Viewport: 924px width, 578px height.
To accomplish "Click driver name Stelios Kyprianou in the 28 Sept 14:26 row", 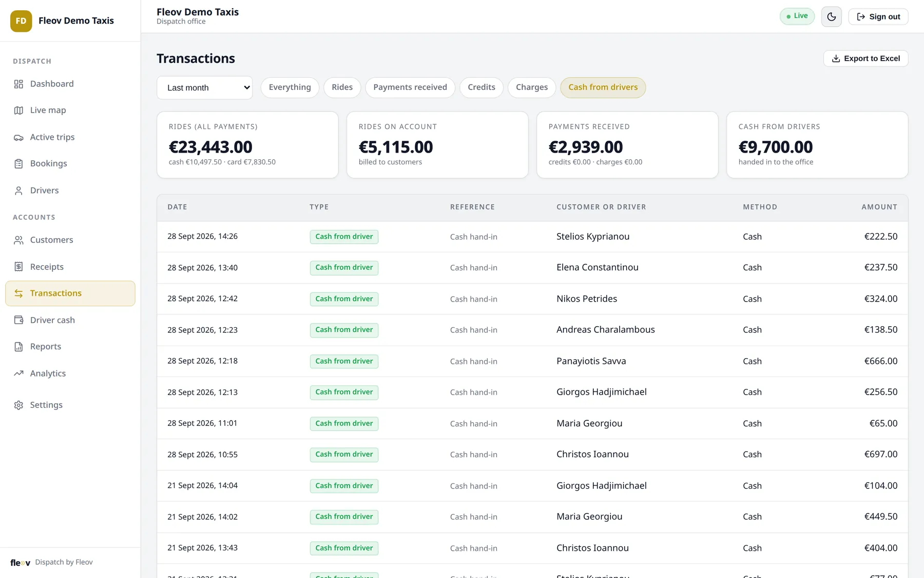I will pyautogui.click(x=593, y=237).
